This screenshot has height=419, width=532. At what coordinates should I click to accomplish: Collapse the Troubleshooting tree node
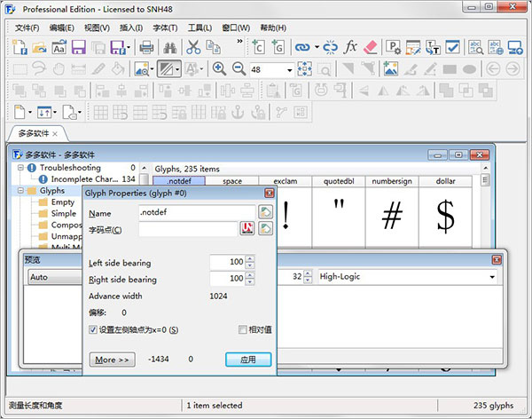[x=20, y=168]
